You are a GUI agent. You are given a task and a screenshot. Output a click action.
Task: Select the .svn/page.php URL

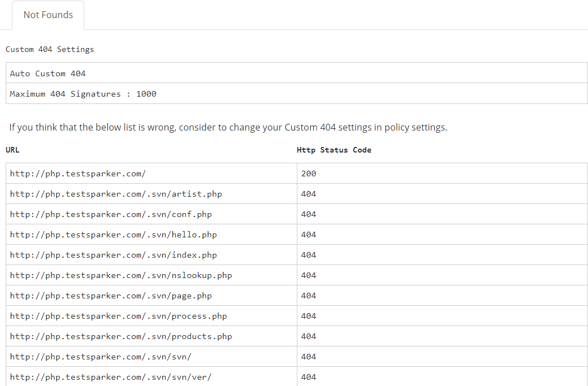click(x=110, y=295)
